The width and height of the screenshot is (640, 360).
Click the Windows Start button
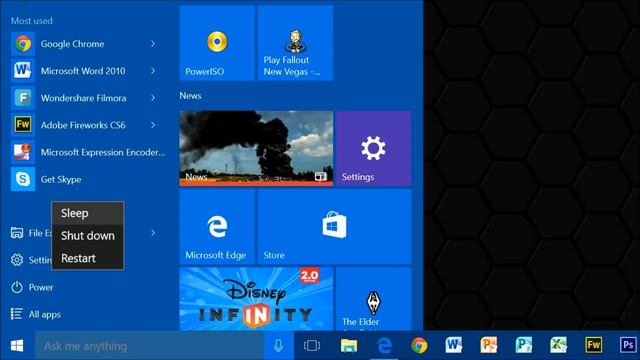tap(17, 346)
